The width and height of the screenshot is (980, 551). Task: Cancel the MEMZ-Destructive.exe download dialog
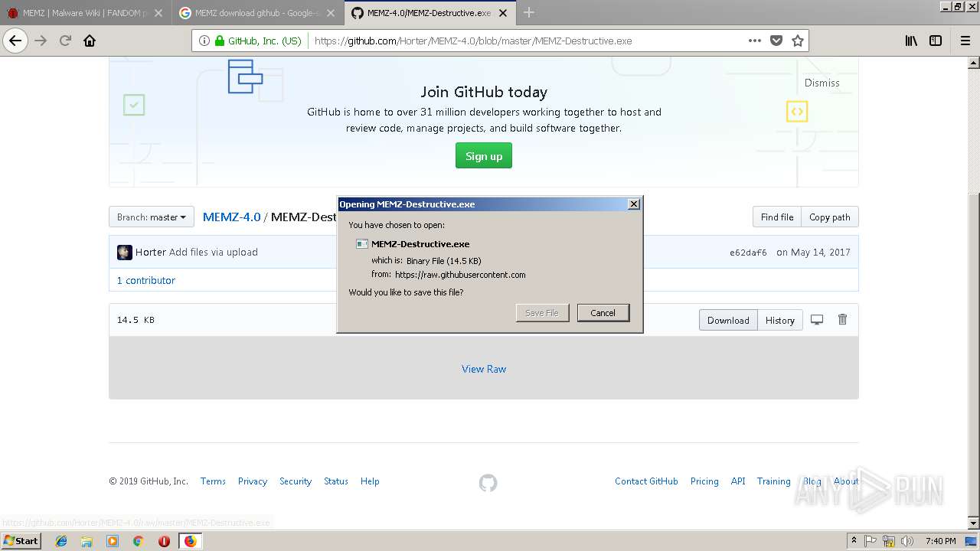(603, 312)
